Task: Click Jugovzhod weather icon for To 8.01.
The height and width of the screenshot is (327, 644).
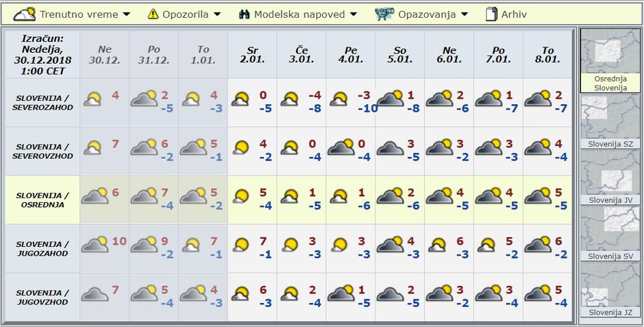Action: 538,293
